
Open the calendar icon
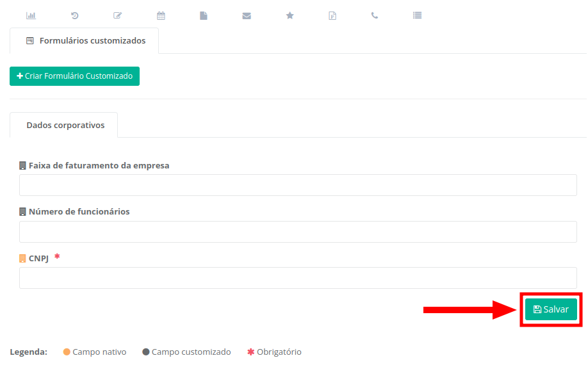161,15
